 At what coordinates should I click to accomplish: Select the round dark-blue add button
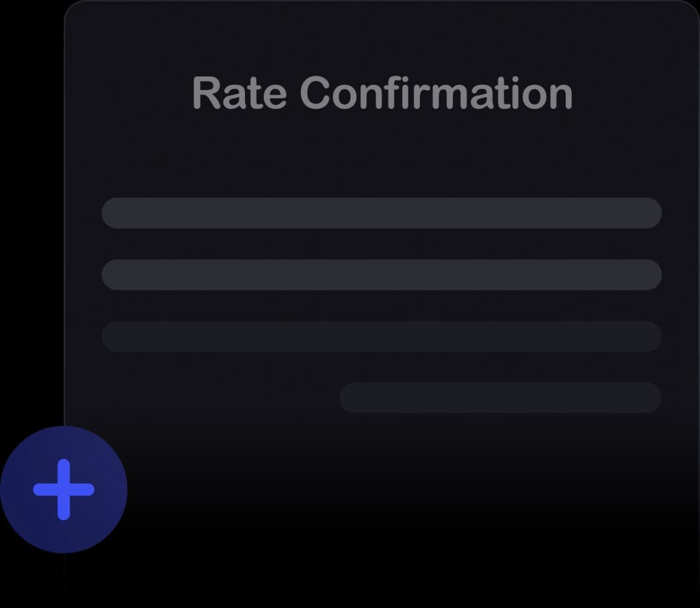64,489
